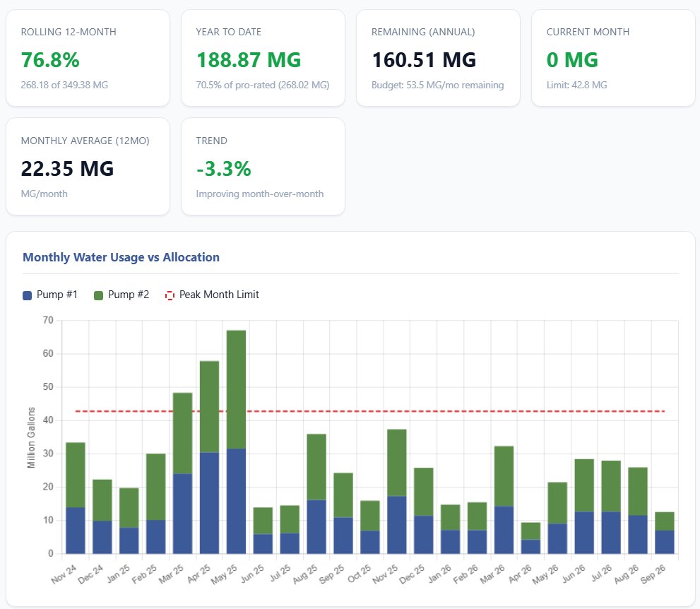Click the Feb 26 bar's green segment

477,516
